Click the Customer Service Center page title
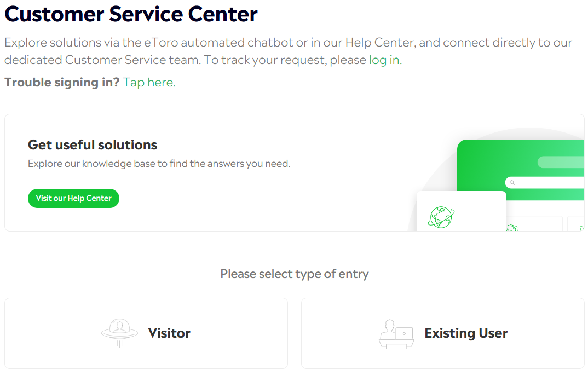The image size is (588, 370). click(130, 14)
